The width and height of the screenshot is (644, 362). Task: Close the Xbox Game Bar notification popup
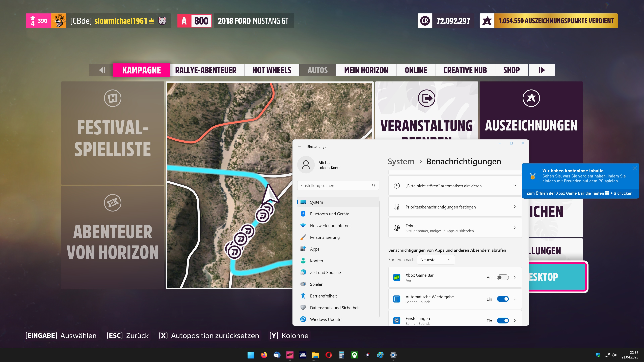[634, 168]
